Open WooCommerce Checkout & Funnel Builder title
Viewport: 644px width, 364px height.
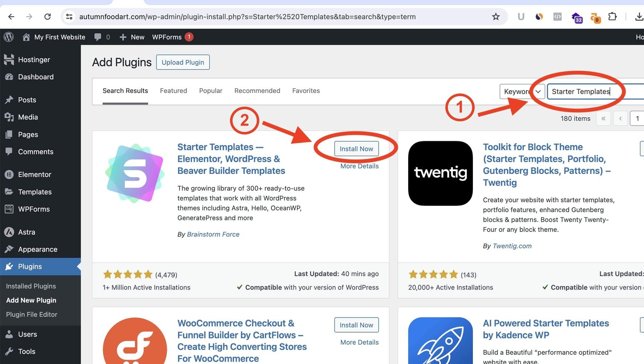242,341
